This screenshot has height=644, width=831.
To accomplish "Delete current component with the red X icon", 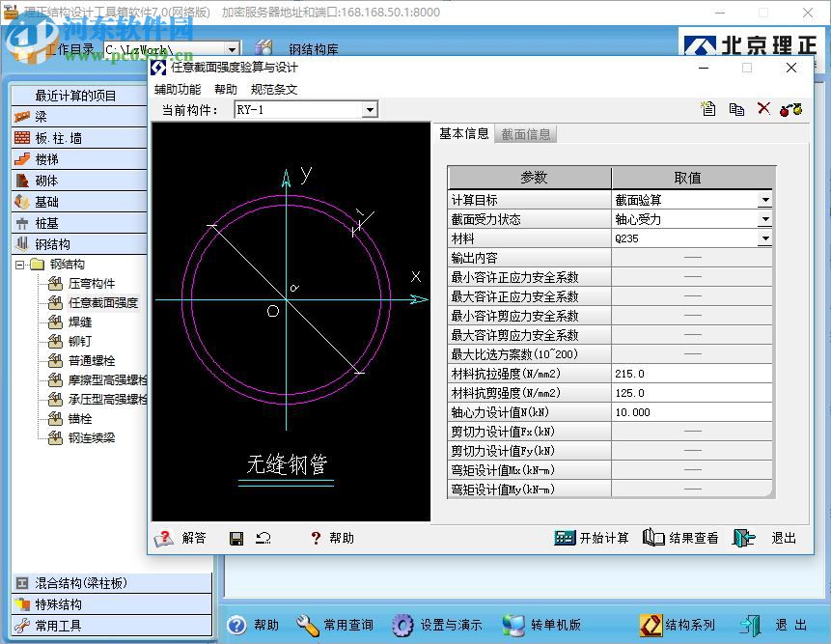I will tap(763, 108).
